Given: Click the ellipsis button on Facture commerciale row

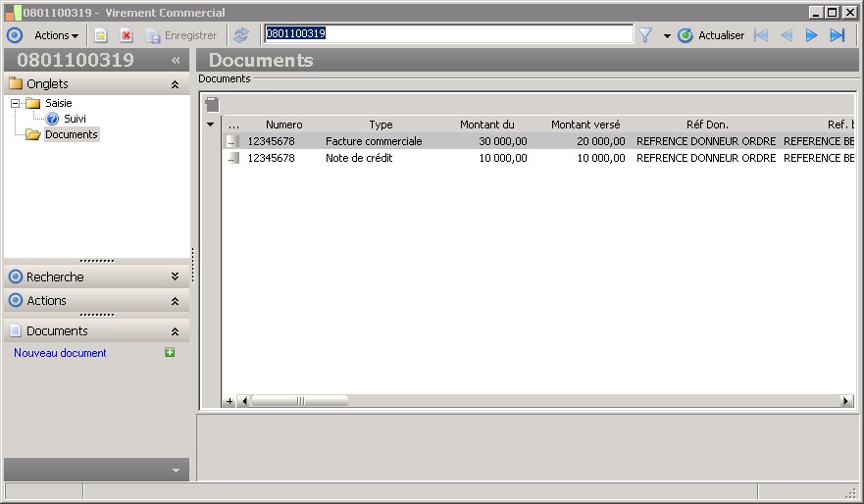Looking at the screenshot, I should [233, 141].
